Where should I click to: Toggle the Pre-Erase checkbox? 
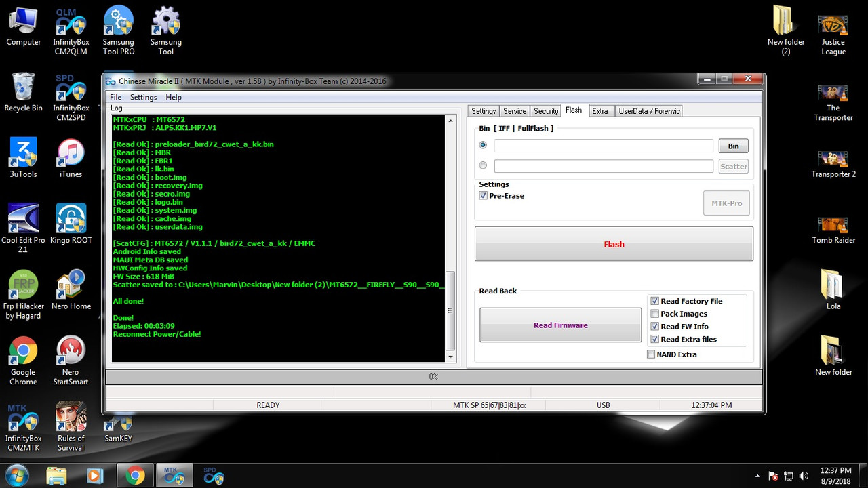click(484, 196)
